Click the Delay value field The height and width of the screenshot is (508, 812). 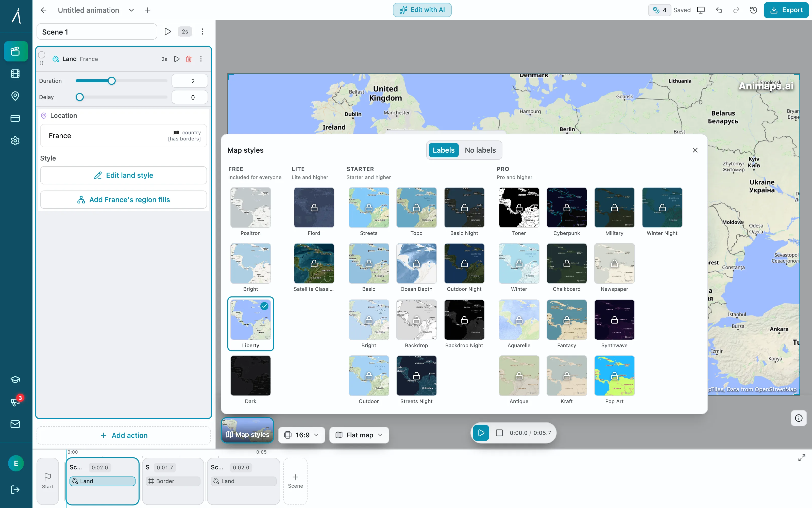click(x=190, y=97)
